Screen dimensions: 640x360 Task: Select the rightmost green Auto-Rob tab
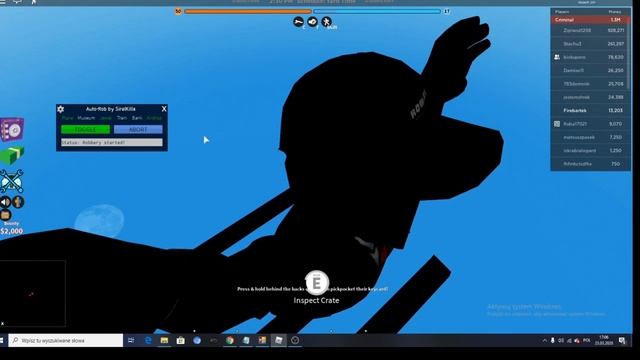point(154,118)
